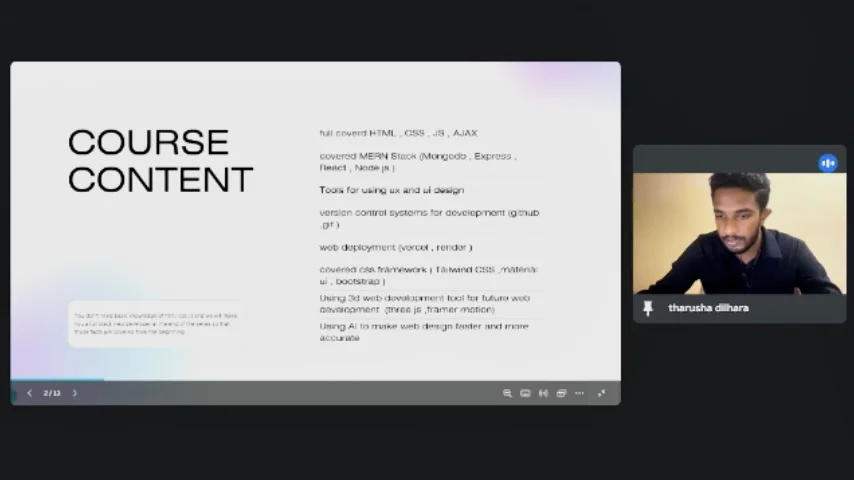Click the blue audio activity indicator

[828, 163]
